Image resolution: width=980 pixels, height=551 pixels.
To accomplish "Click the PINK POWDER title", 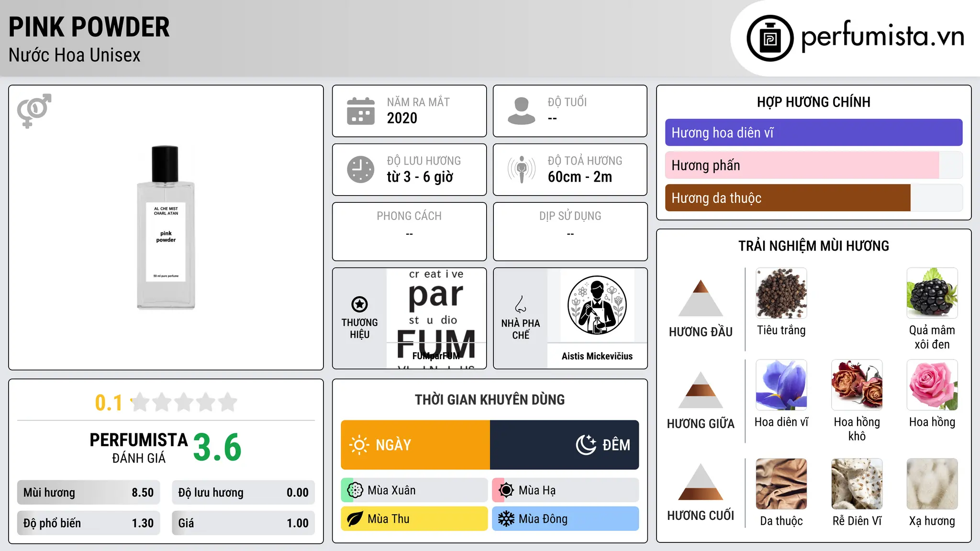I will pyautogui.click(x=89, y=27).
